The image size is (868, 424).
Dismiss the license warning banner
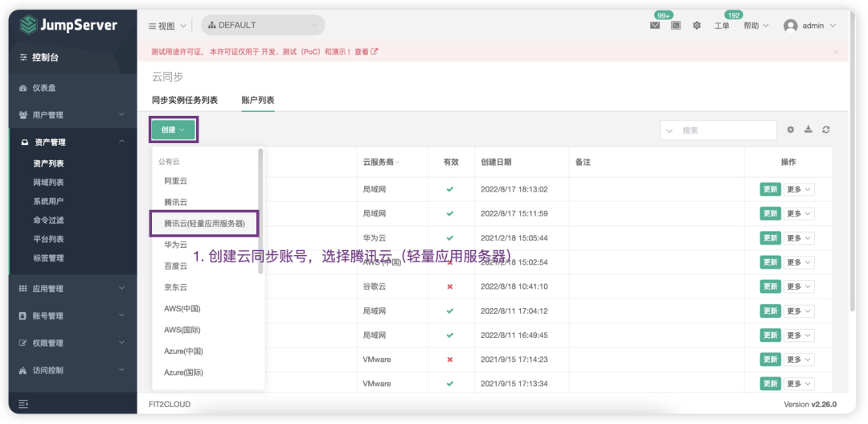coord(836,51)
